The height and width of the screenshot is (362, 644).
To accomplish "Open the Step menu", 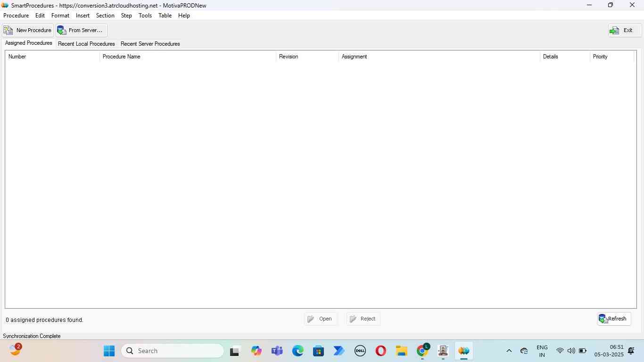I will [126, 16].
